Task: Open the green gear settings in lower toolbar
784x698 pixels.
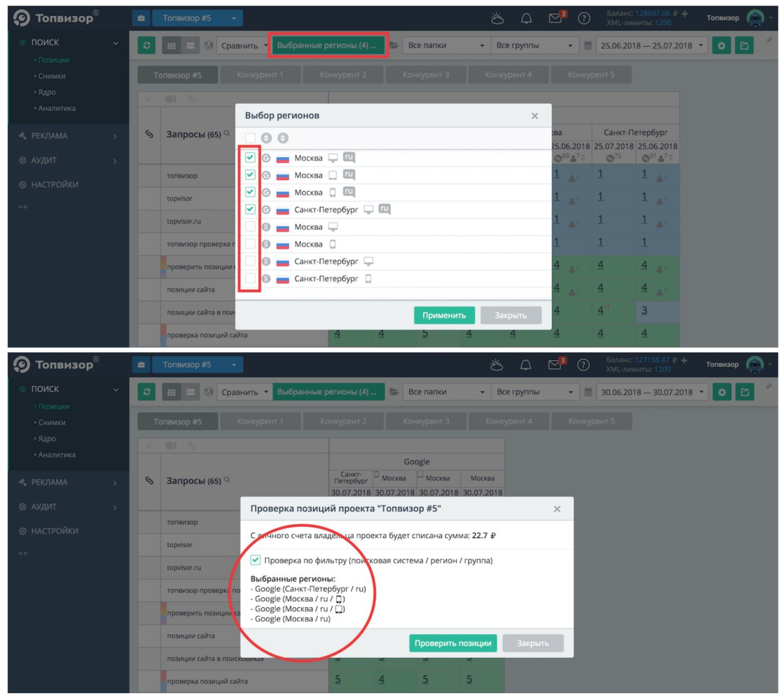Action: [722, 392]
